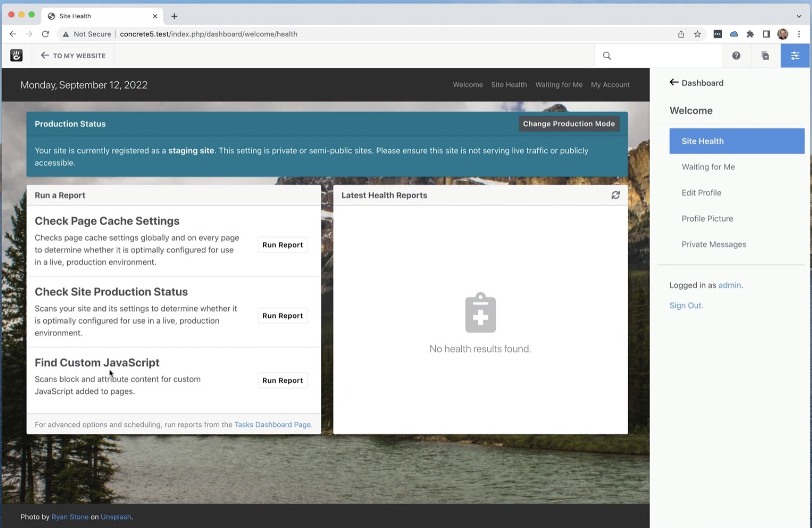The image size is (812, 528).
Task: Switch to My Account in top navigation
Action: click(610, 85)
